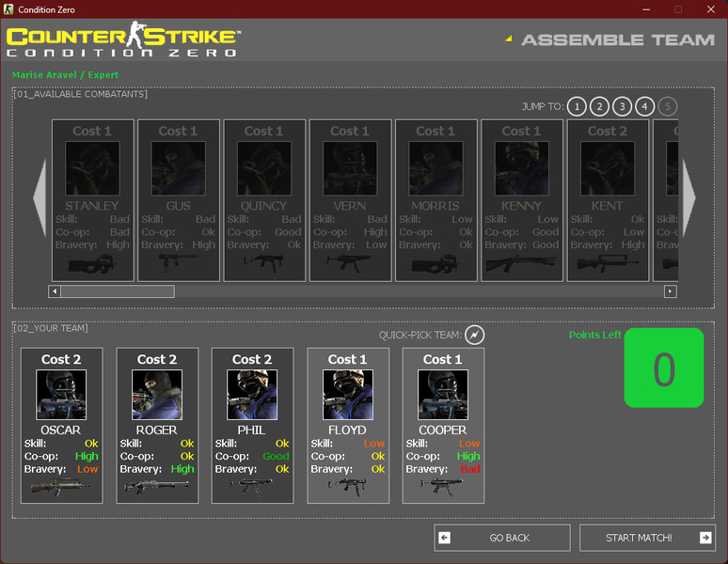This screenshot has width=728, height=564.
Task: Click the scrollbar left arrow button
Action: [55, 291]
